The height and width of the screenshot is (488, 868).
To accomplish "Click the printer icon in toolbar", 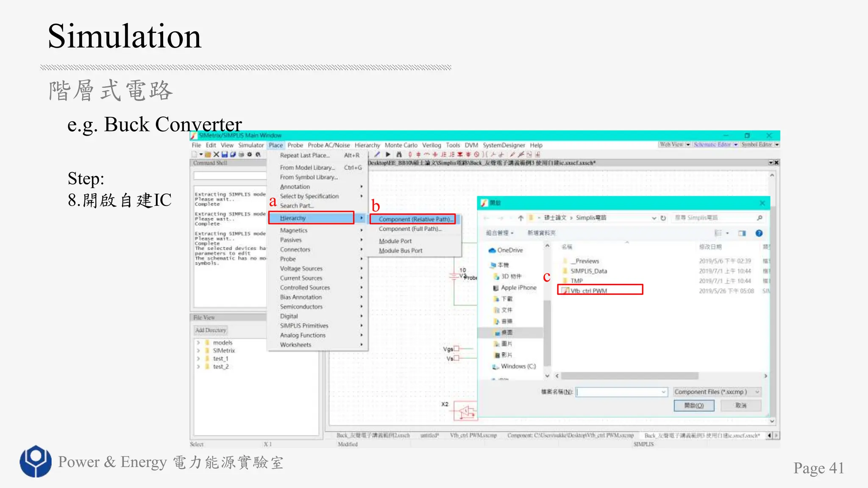I will pos(241,155).
